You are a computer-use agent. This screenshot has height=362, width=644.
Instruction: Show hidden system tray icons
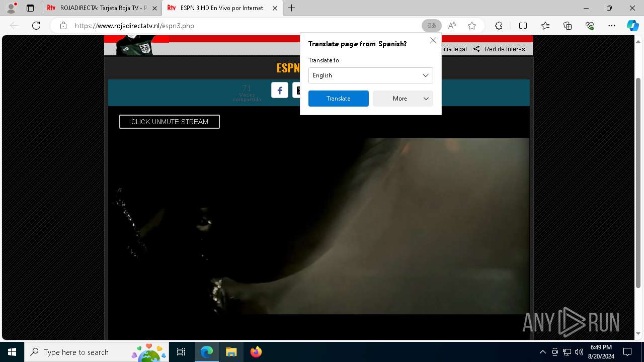(542, 352)
